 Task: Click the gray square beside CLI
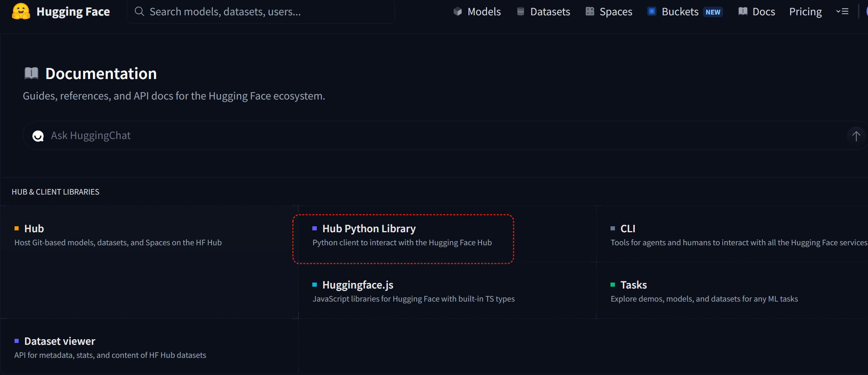[x=613, y=228]
